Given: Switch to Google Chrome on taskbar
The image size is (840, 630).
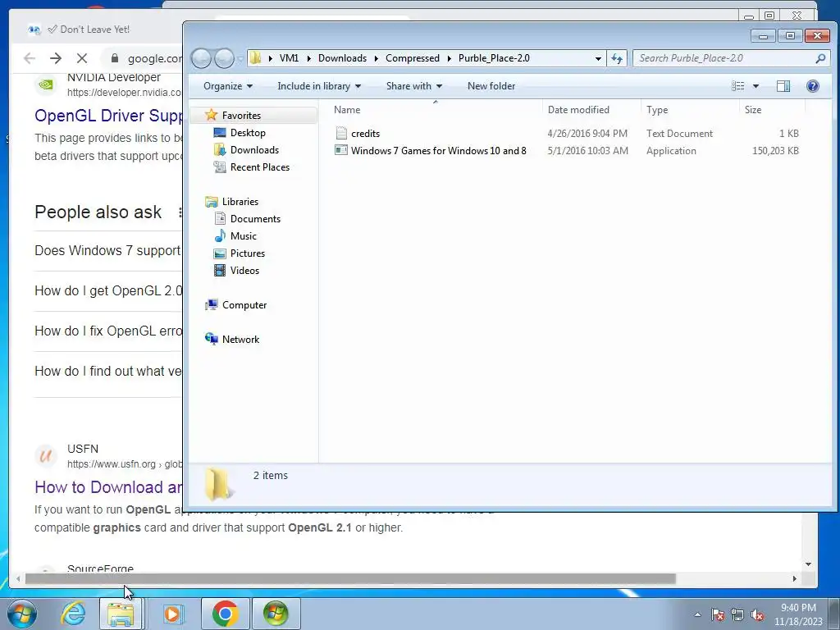Looking at the screenshot, I should pyautogui.click(x=225, y=614).
